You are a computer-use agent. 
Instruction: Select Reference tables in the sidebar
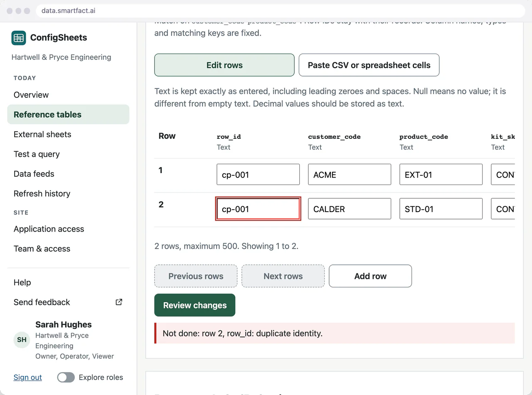(x=68, y=115)
